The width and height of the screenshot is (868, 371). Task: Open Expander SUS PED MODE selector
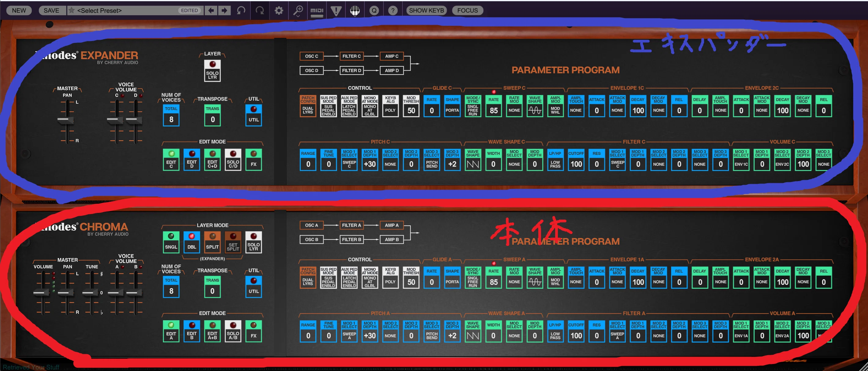[x=328, y=106]
